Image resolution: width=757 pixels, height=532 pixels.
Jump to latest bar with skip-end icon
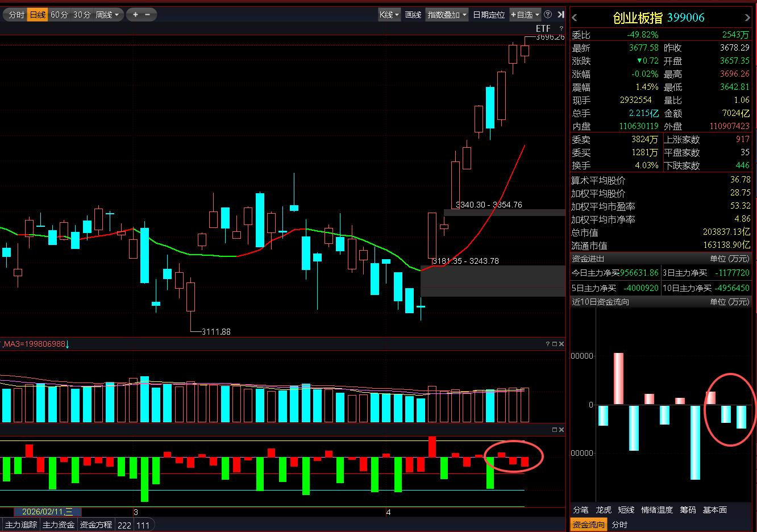(x=561, y=15)
